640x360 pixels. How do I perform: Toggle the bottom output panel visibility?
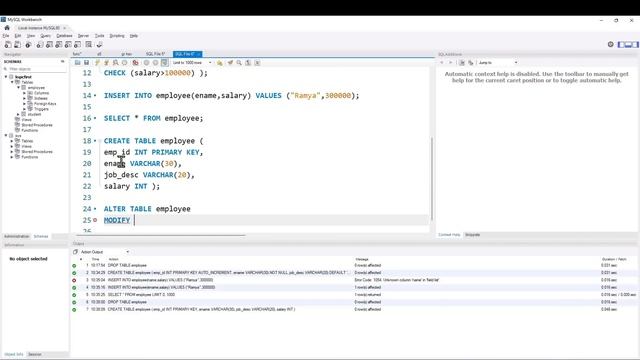click(628, 44)
